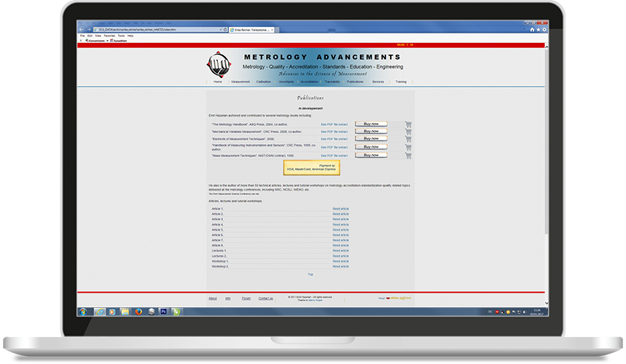This screenshot has height=364, width=626.
Task: Click the page vertical scrollbar thumb
Action: tap(547, 141)
